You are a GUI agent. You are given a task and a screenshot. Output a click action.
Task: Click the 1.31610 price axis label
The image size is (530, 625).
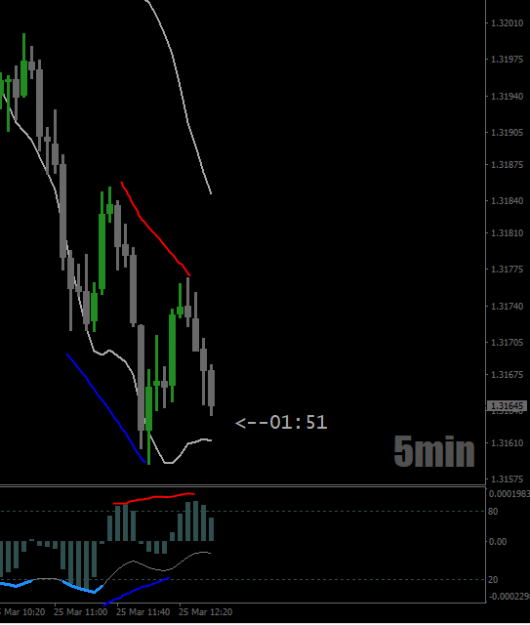[507, 443]
